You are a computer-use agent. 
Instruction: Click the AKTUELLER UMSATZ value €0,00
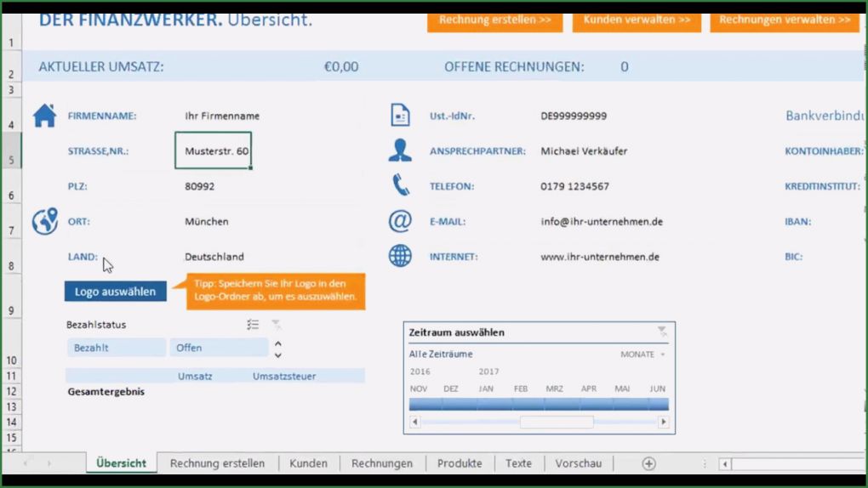(x=341, y=67)
